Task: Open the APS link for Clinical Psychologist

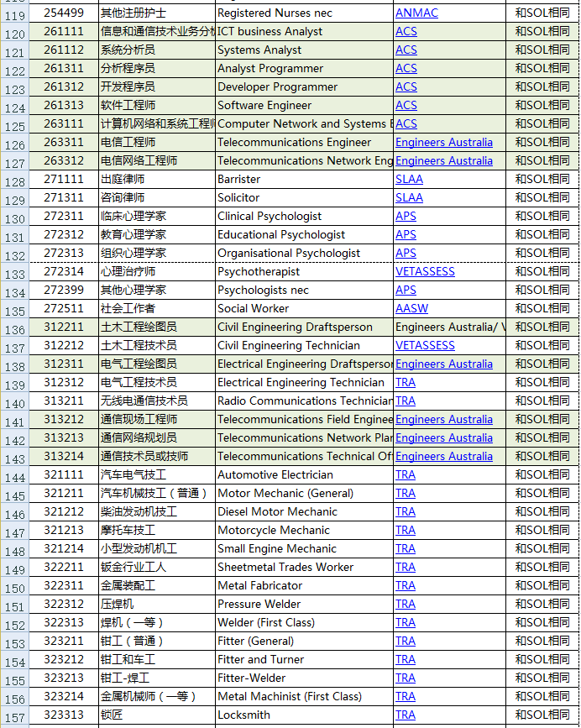Action: pyautogui.click(x=406, y=217)
